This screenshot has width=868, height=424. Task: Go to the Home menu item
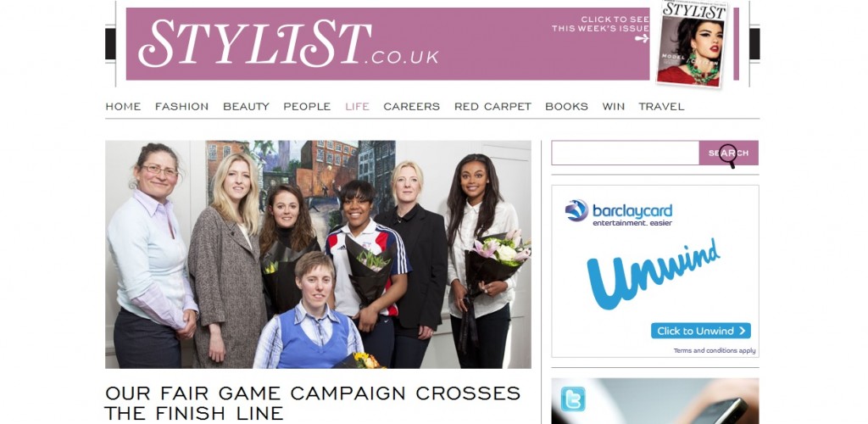[123, 106]
